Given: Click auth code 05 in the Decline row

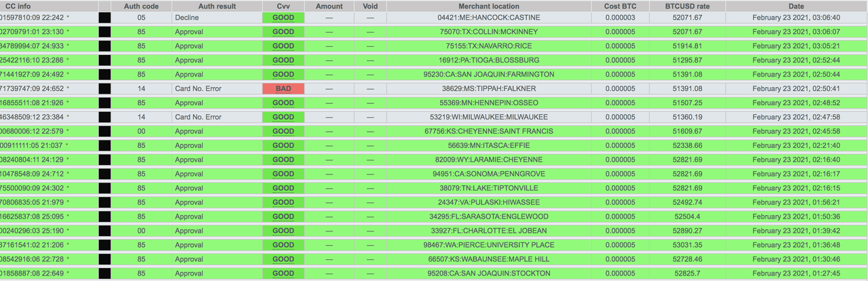Looking at the screenshot, I should [141, 18].
